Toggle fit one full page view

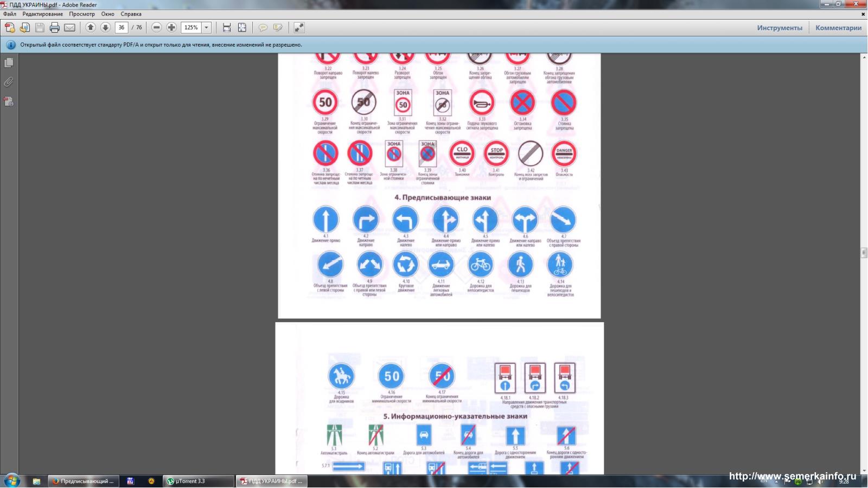pos(242,28)
